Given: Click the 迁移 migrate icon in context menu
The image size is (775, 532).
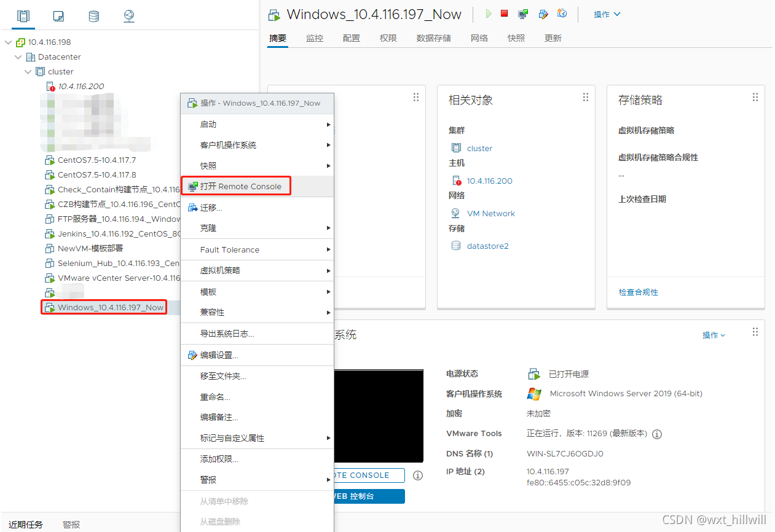Looking at the screenshot, I should [x=192, y=208].
